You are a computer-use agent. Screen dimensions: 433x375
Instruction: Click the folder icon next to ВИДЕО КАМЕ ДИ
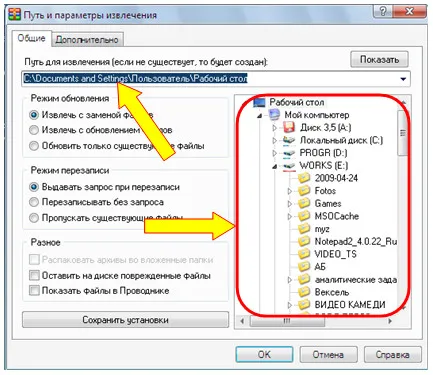pyautogui.click(x=304, y=305)
